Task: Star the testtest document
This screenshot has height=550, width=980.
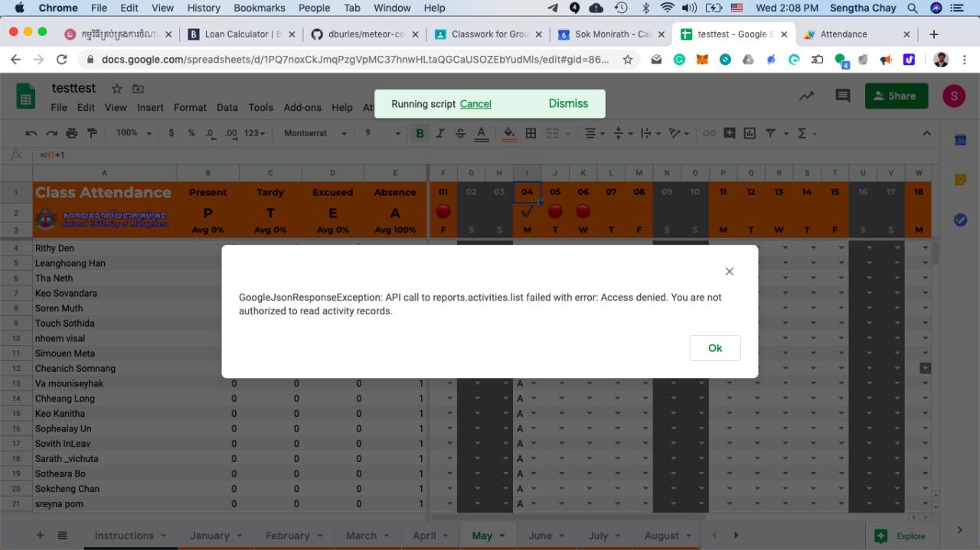Action: click(x=117, y=89)
